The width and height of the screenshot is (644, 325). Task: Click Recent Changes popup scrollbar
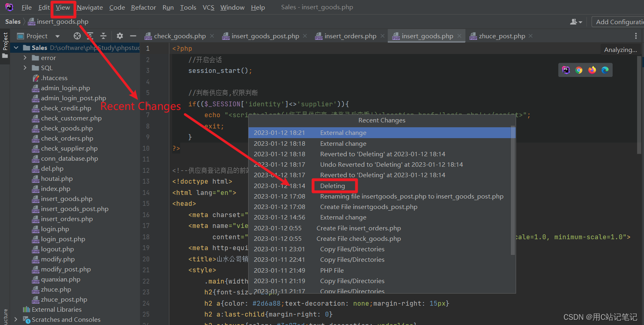tap(513, 190)
